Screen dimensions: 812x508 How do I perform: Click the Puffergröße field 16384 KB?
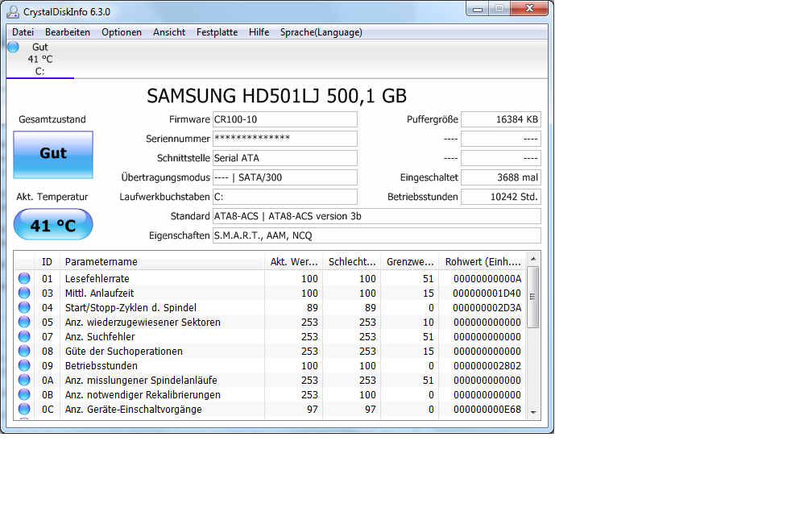pos(501,119)
